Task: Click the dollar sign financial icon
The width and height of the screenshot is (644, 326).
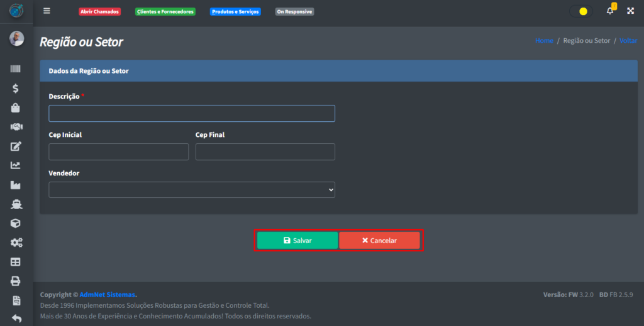Action: click(x=16, y=89)
